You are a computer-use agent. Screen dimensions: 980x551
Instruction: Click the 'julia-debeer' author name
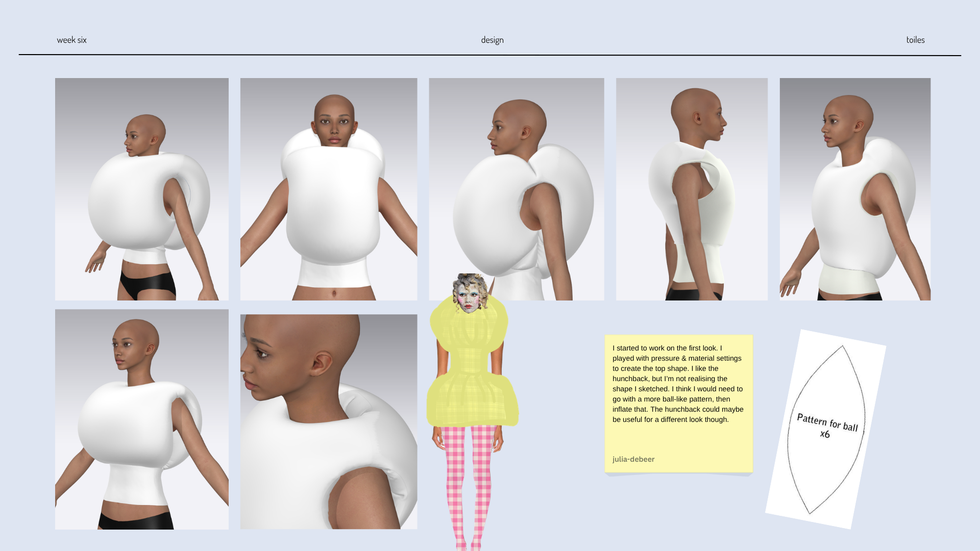pos(633,459)
